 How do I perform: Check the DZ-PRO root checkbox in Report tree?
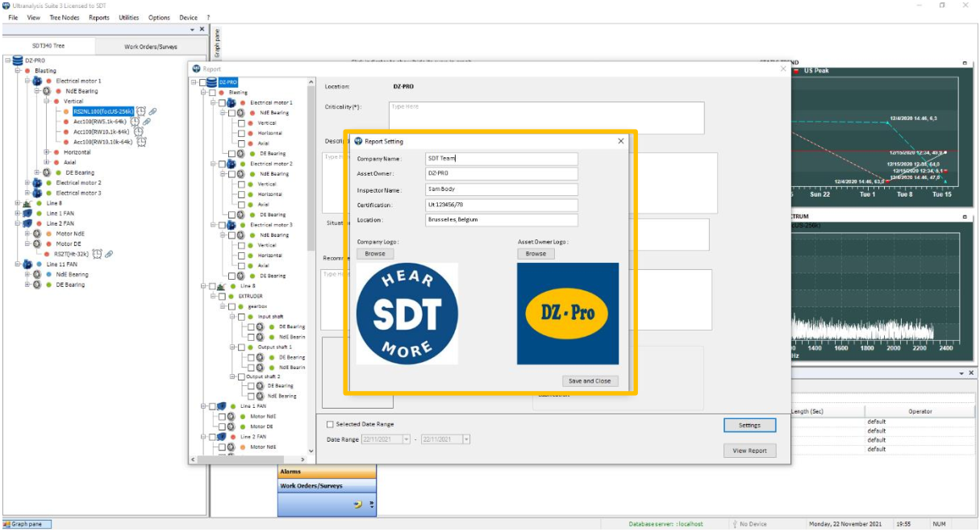203,82
